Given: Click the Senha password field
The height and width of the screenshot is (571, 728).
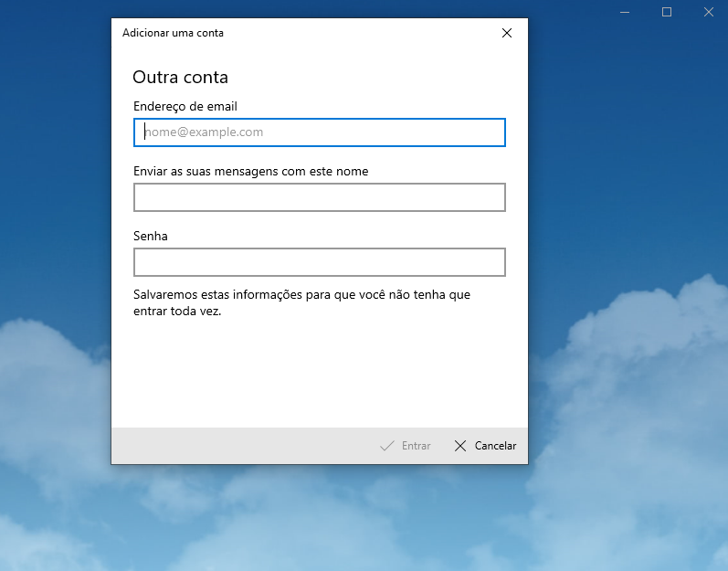Looking at the screenshot, I should 320,262.
